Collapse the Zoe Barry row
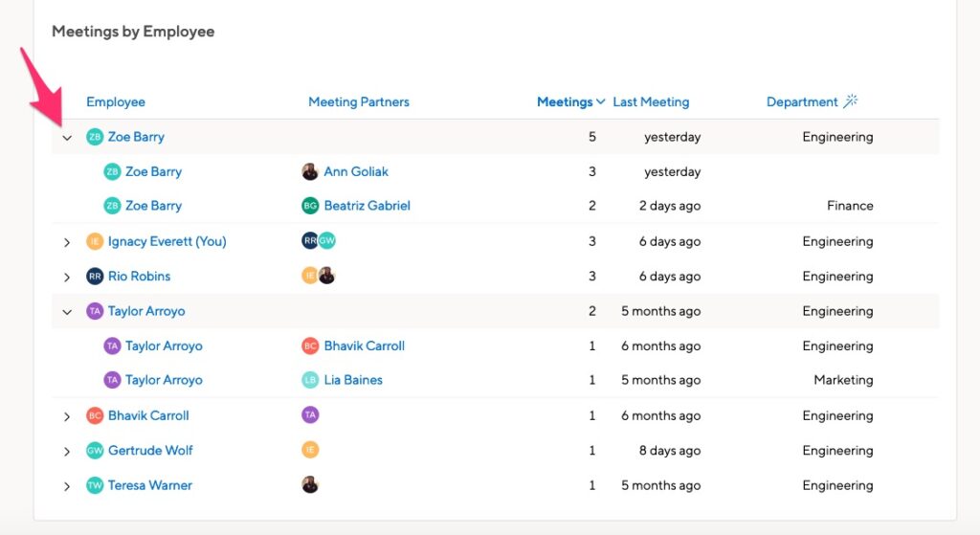This screenshot has width=980, height=535. pos(67,138)
